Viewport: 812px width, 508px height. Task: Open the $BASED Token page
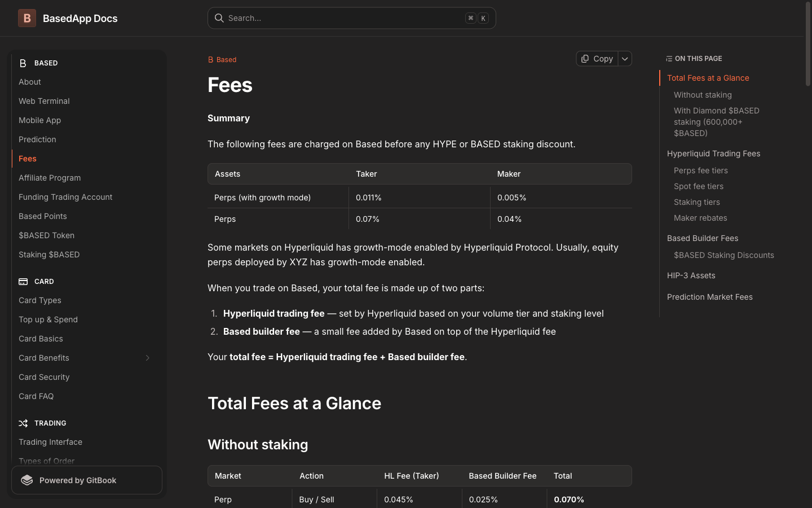[x=87, y=235]
